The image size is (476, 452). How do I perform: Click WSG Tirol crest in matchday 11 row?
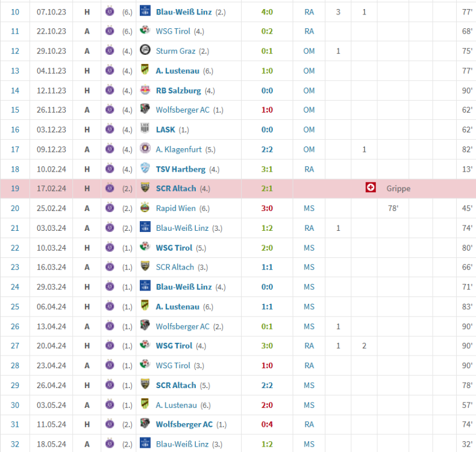145,31
